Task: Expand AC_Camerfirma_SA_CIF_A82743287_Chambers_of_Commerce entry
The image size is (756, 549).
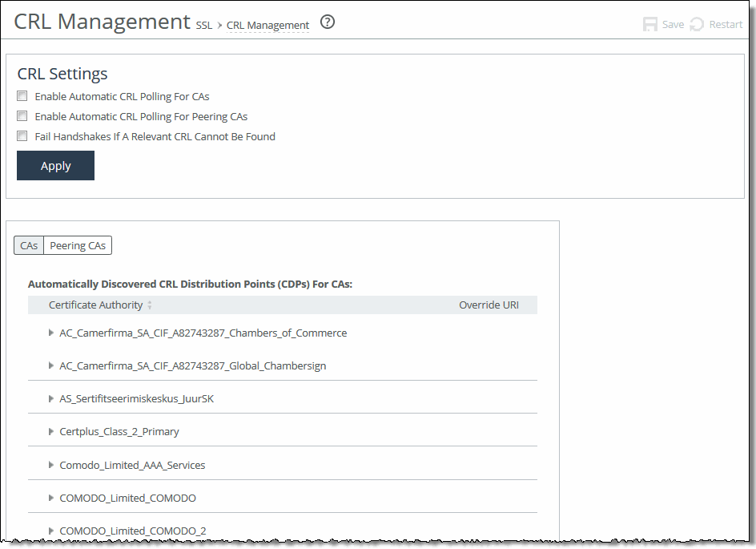Action: tap(51, 333)
